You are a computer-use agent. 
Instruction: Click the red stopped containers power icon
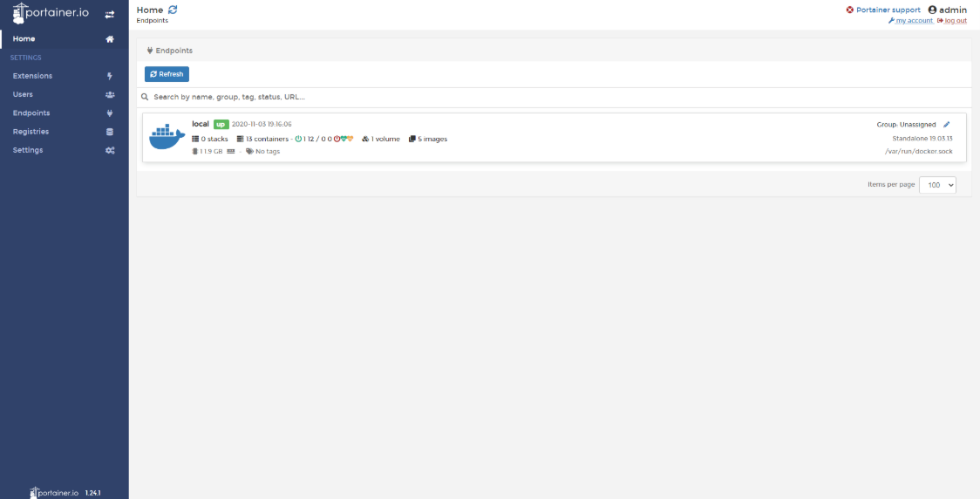tap(337, 139)
